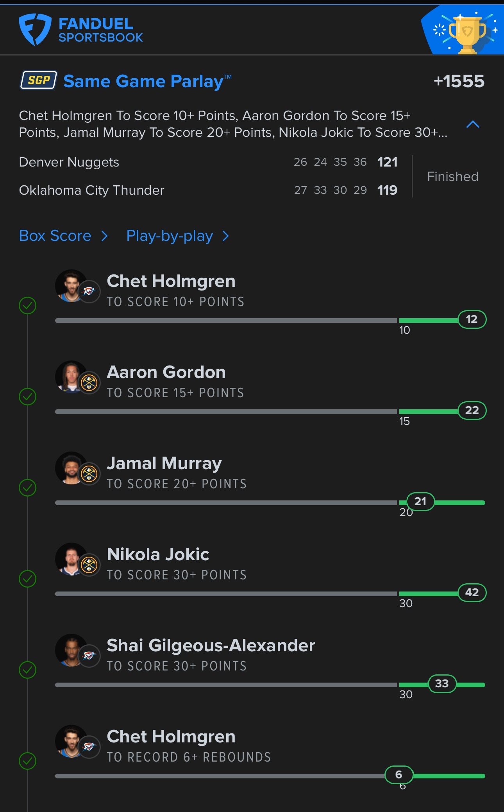504x812 pixels.
Task: Collapse the parlay details with the up chevron
Action: tap(473, 124)
